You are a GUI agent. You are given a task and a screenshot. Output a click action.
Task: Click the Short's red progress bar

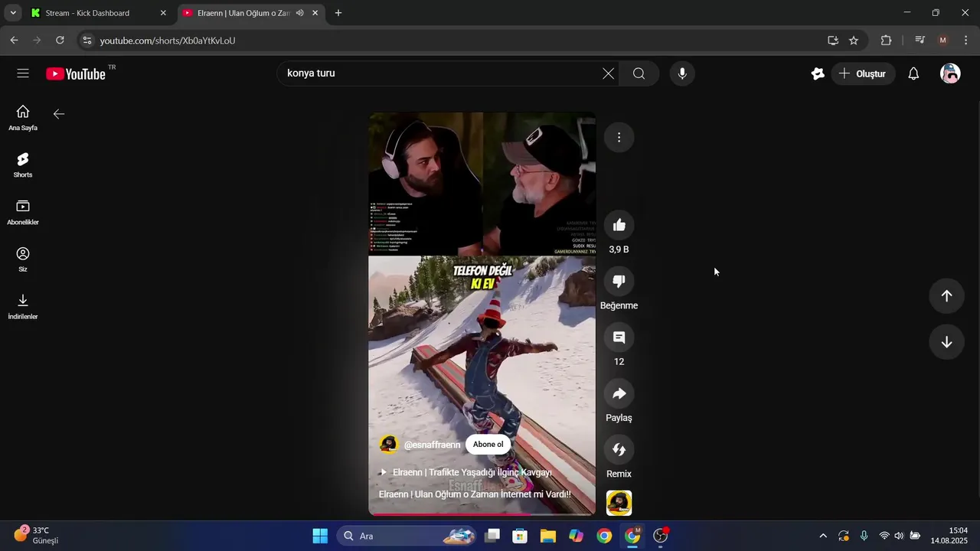482,514
